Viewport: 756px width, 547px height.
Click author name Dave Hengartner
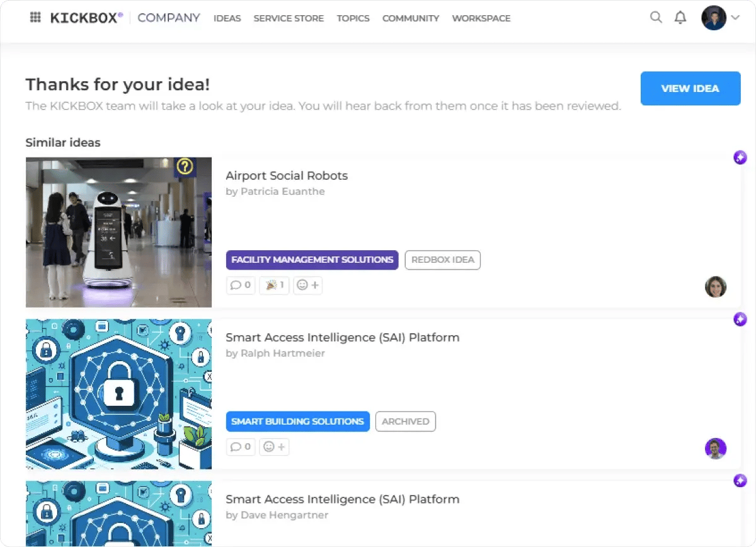[284, 515]
